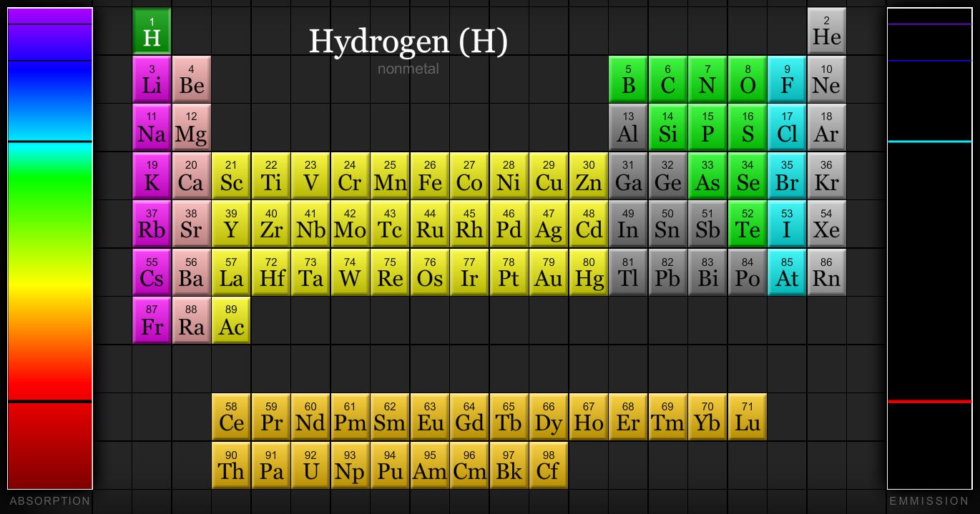This screenshot has height=514, width=980.
Task: Choose the Francium (Fr) element tile
Action: 152,320
